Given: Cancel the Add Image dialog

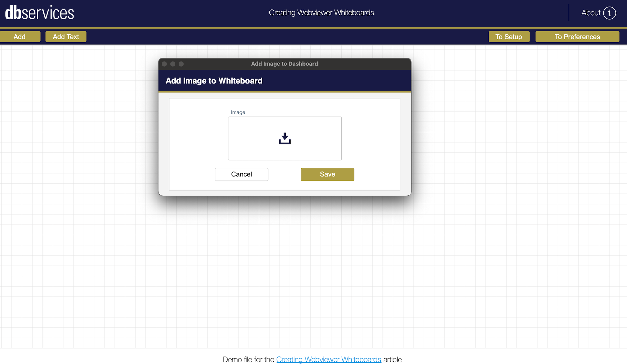Looking at the screenshot, I should [x=241, y=174].
